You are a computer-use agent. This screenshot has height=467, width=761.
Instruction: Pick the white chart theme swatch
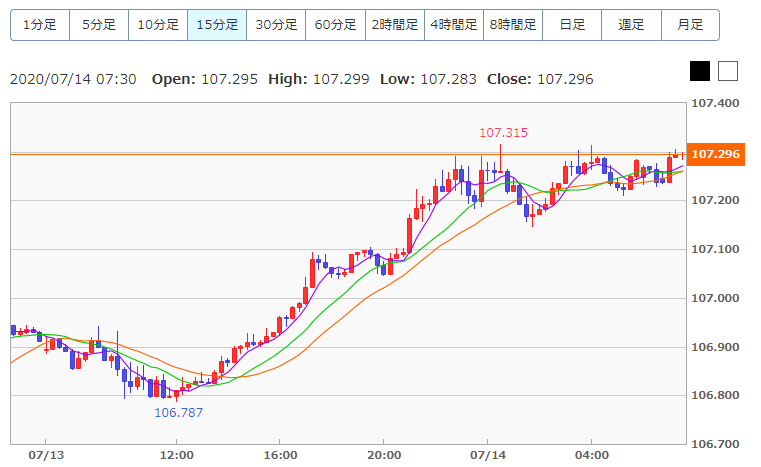pos(728,71)
